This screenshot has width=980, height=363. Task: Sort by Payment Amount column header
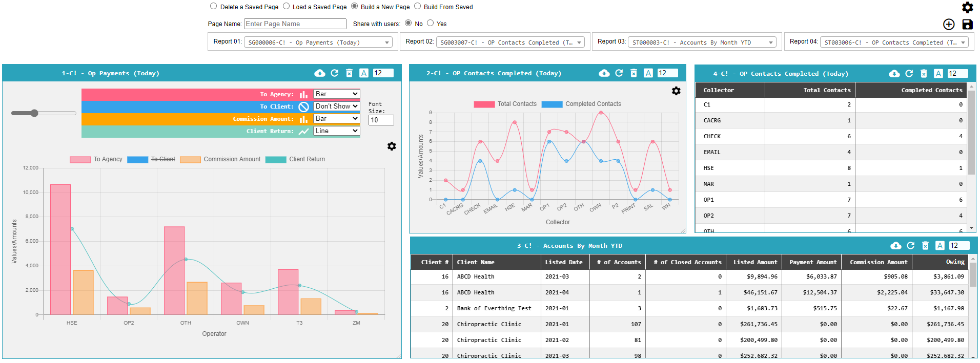pyautogui.click(x=811, y=262)
